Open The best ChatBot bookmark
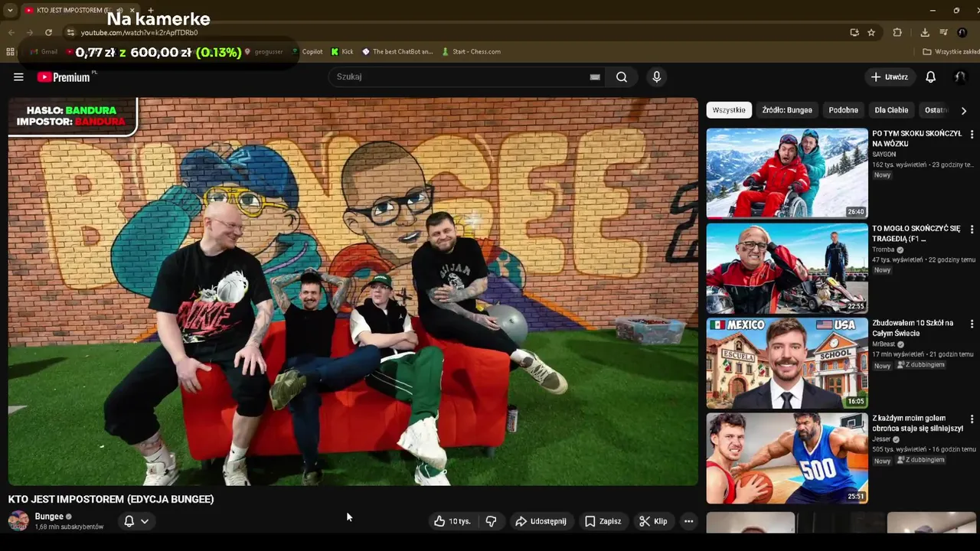This screenshot has width=980, height=551. (397, 51)
